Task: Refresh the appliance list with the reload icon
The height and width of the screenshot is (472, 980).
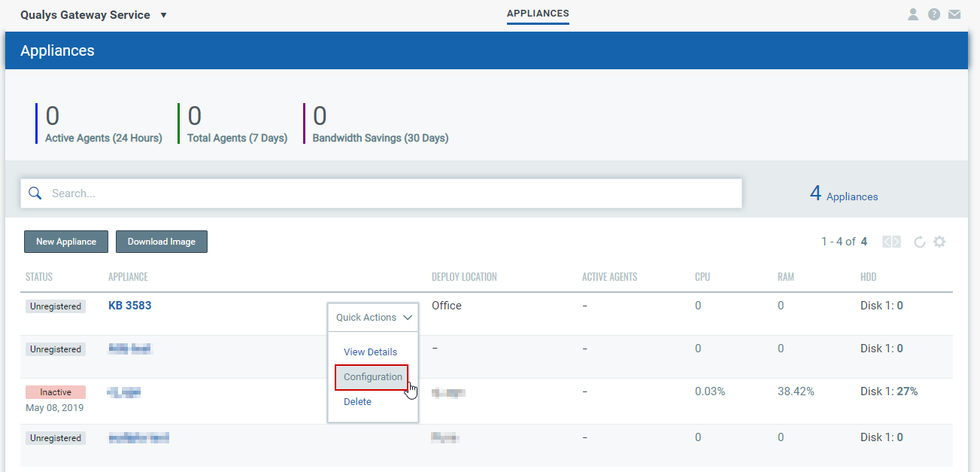Action: coord(919,241)
